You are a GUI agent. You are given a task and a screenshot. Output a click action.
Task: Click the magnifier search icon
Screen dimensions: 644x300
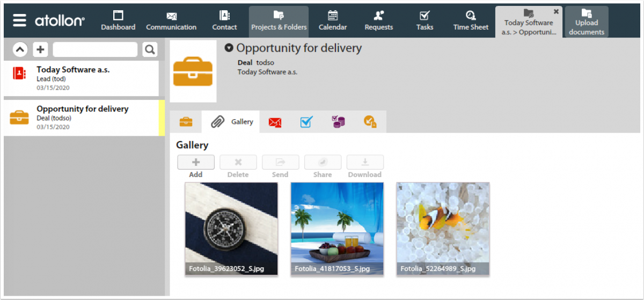150,50
